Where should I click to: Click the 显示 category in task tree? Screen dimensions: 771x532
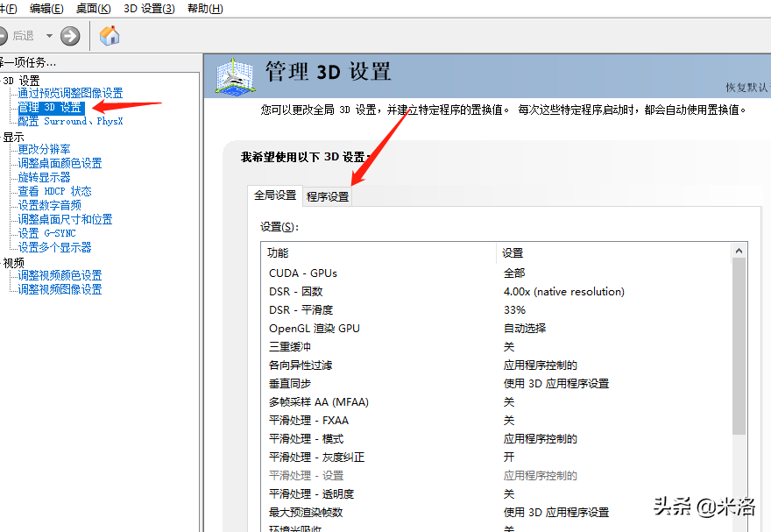click(x=13, y=138)
